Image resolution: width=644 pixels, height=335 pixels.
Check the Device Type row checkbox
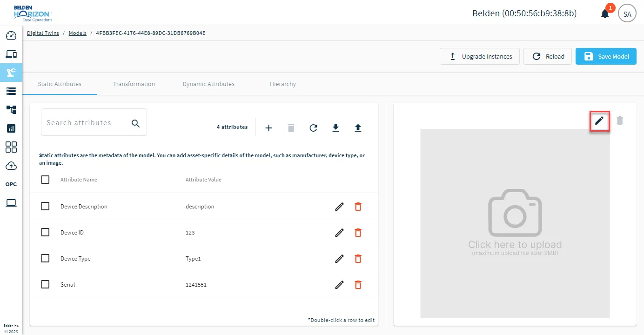(x=45, y=258)
